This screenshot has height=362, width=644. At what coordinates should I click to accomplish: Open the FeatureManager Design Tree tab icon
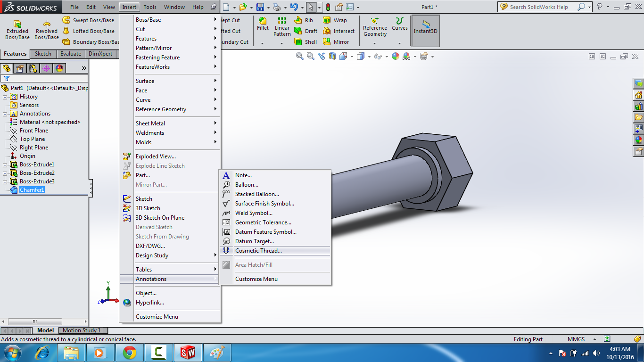pos(7,68)
